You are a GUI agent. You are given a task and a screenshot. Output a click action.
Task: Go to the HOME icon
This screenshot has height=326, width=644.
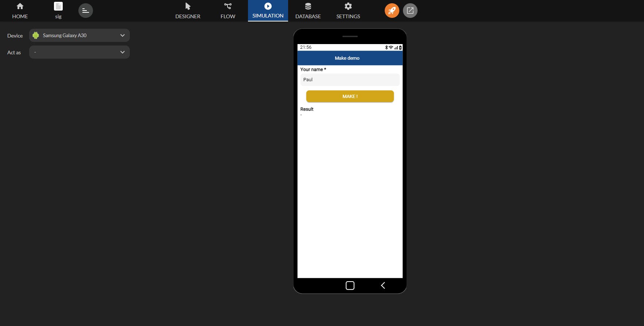coord(20,6)
